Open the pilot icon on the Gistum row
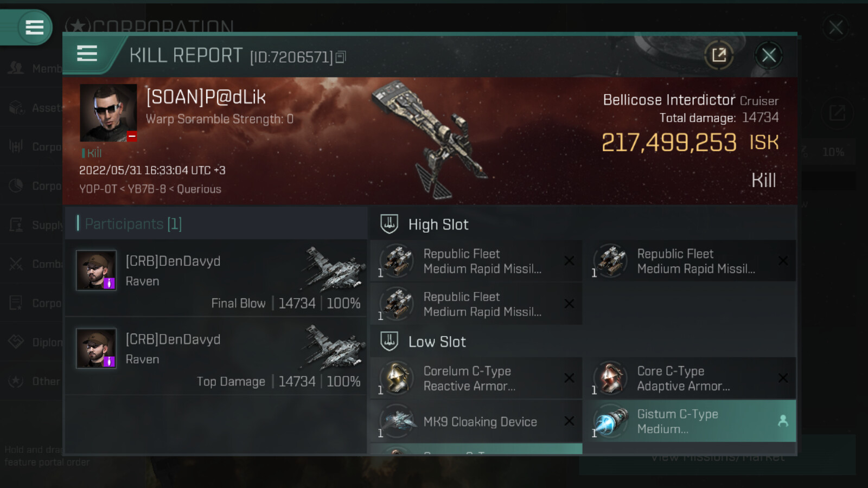 pyautogui.click(x=783, y=421)
